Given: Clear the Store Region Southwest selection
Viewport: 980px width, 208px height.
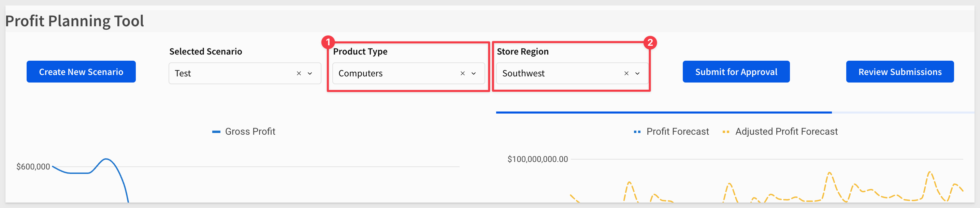Looking at the screenshot, I should tap(626, 73).
